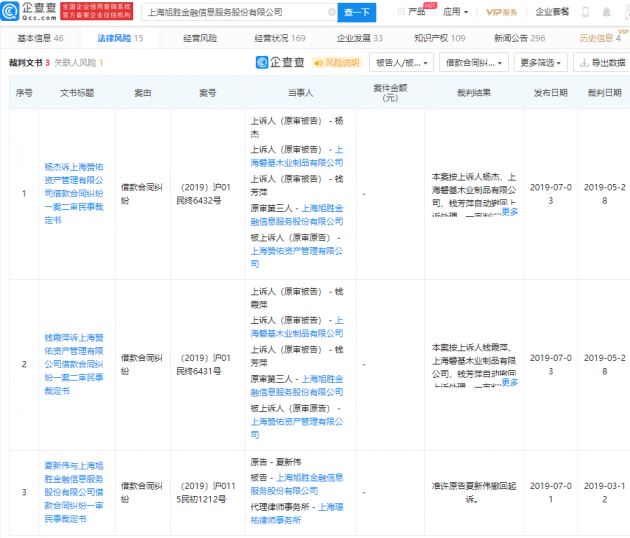The height and width of the screenshot is (538, 630).
Task: Click case number (2019)沪0115民初1212号
Action: (x=207, y=493)
